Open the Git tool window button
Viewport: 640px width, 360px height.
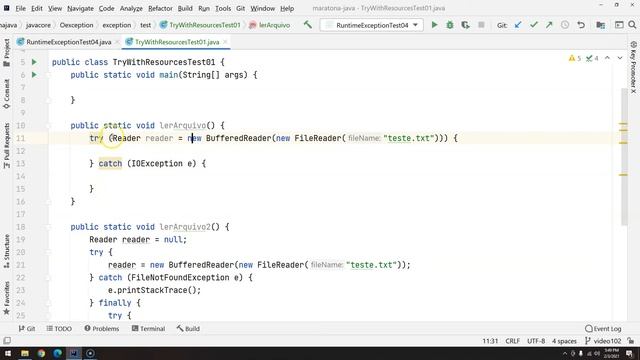[x=27, y=329]
